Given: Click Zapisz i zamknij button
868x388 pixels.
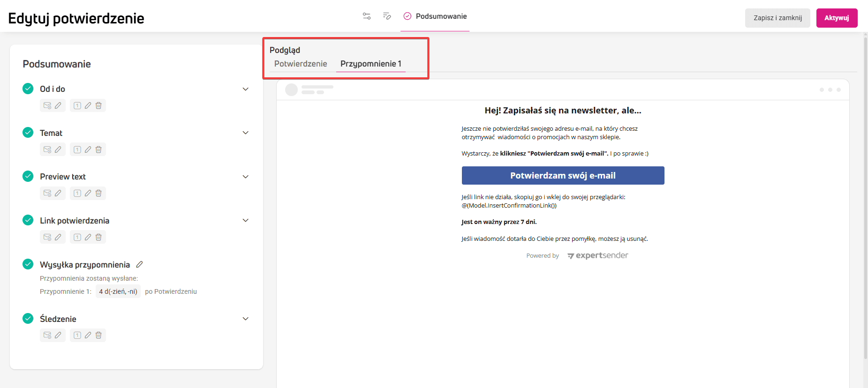Looking at the screenshot, I should tap(777, 18).
